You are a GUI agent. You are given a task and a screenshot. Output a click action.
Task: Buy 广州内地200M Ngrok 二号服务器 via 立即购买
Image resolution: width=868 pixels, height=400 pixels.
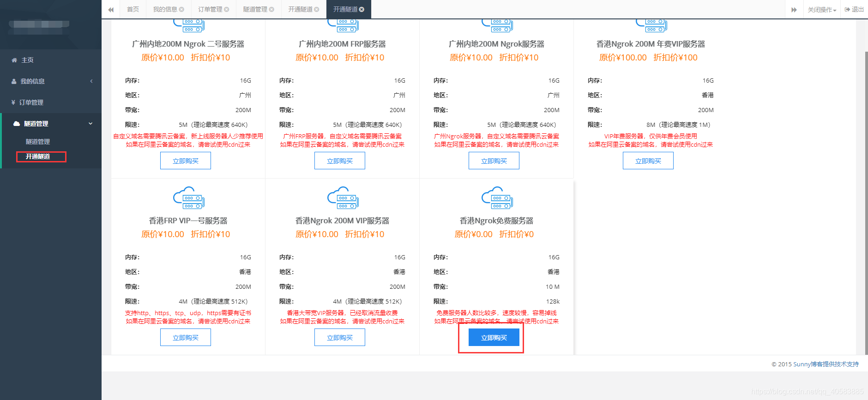(186, 161)
